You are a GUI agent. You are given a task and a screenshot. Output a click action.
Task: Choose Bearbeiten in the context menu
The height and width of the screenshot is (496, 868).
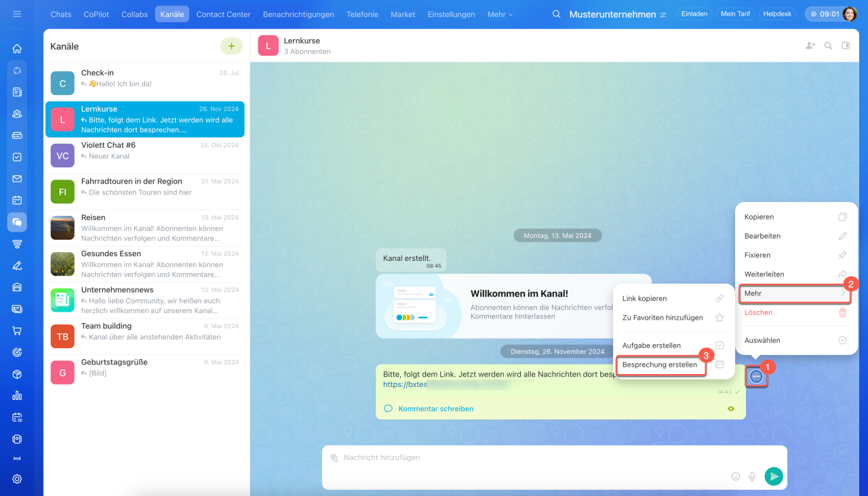click(796, 236)
